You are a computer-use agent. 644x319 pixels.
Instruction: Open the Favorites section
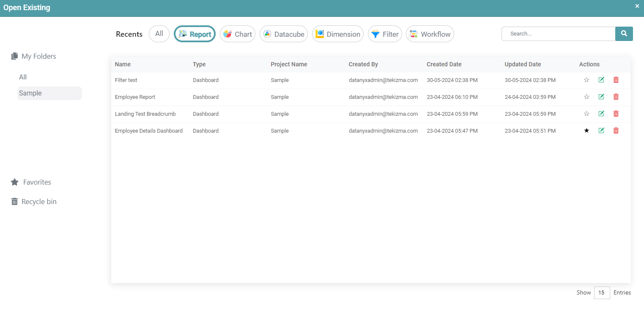(x=37, y=182)
